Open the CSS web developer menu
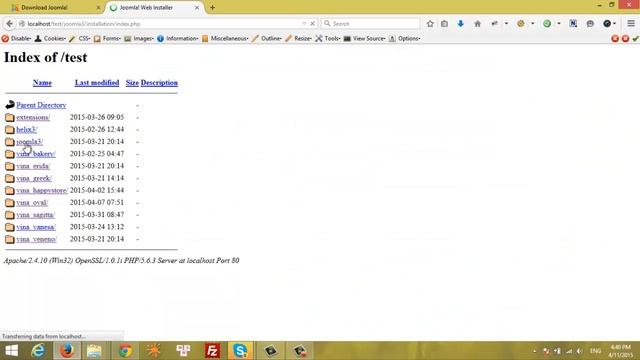This screenshot has width=640, height=360. click(x=80, y=38)
